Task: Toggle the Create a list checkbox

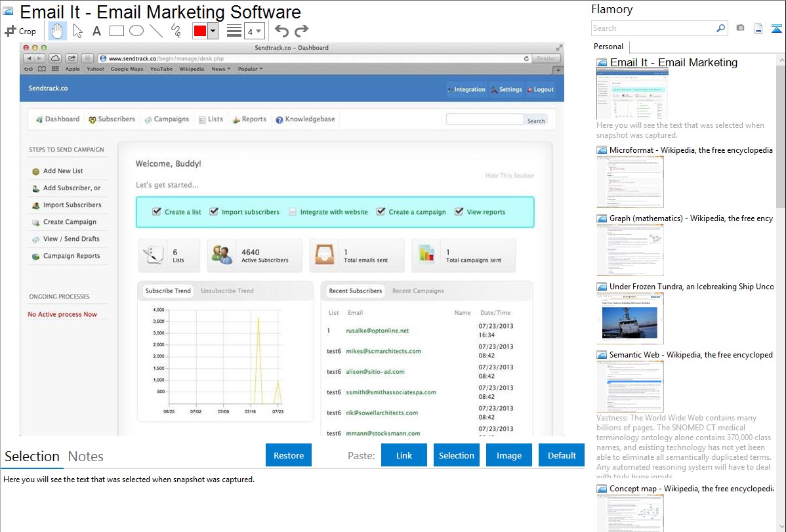Action: tap(157, 212)
